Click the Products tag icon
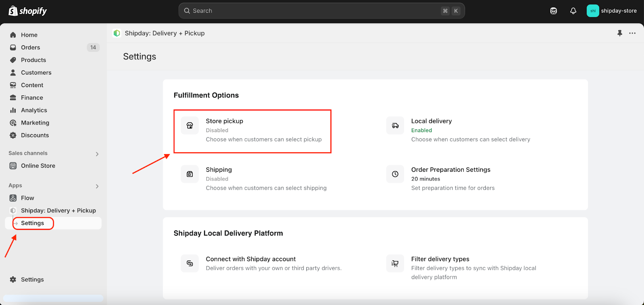The height and width of the screenshot is (305, 644). point(13,60)
